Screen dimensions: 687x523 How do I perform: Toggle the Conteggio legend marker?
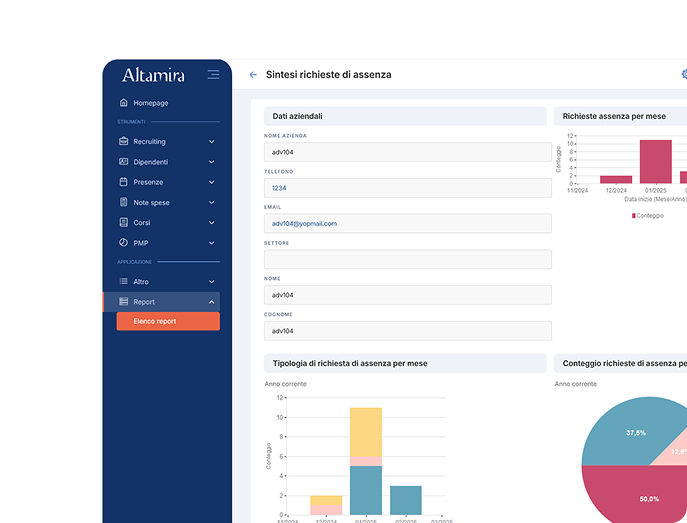pyautogui.click(x=634, y=216)
